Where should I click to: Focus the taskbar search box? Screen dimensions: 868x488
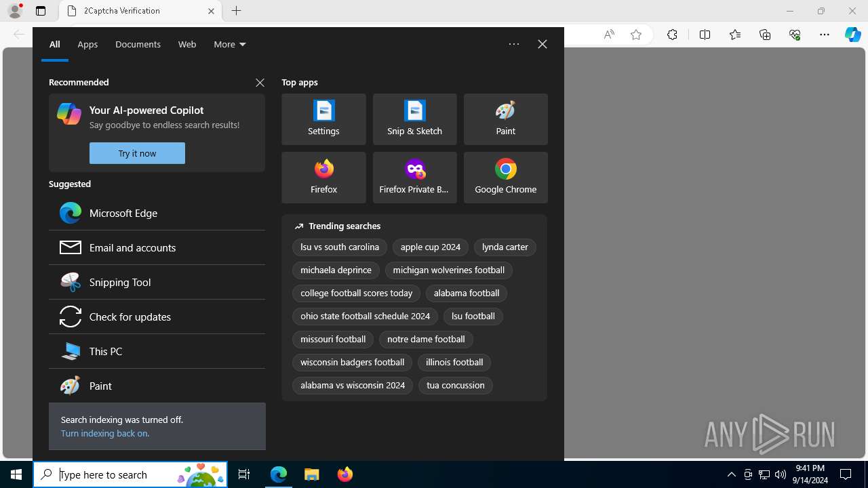point(130,474)
